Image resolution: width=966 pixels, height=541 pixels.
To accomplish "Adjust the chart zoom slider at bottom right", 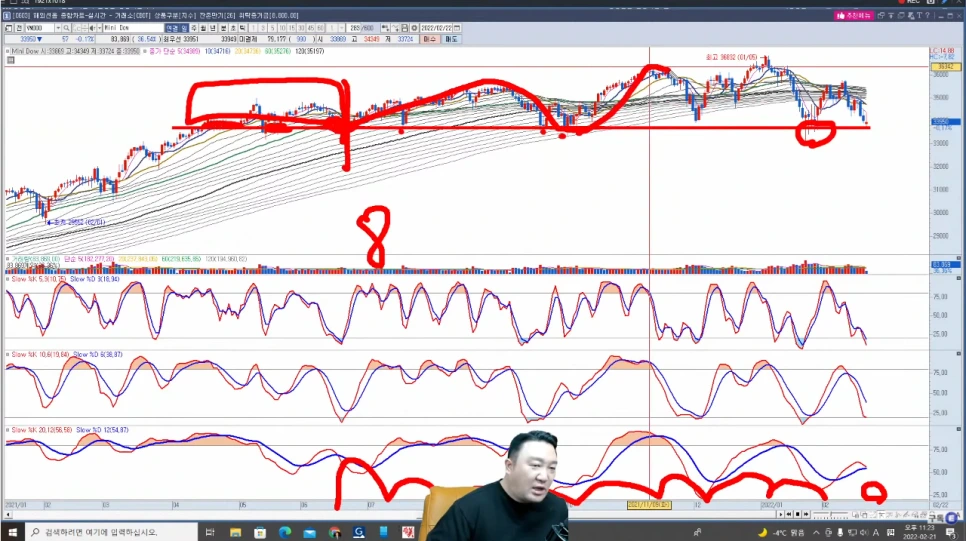I will point(830,515).
